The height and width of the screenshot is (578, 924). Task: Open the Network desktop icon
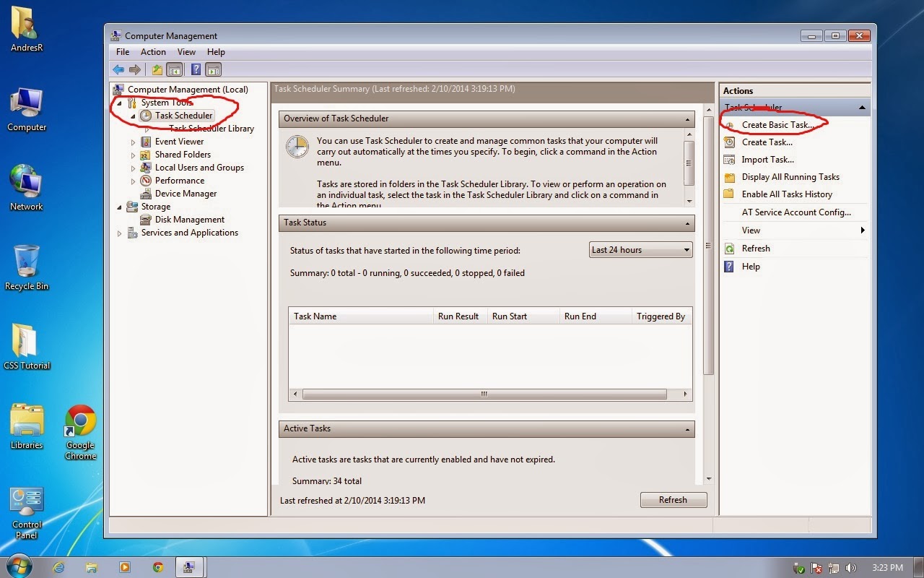[27, 188]
